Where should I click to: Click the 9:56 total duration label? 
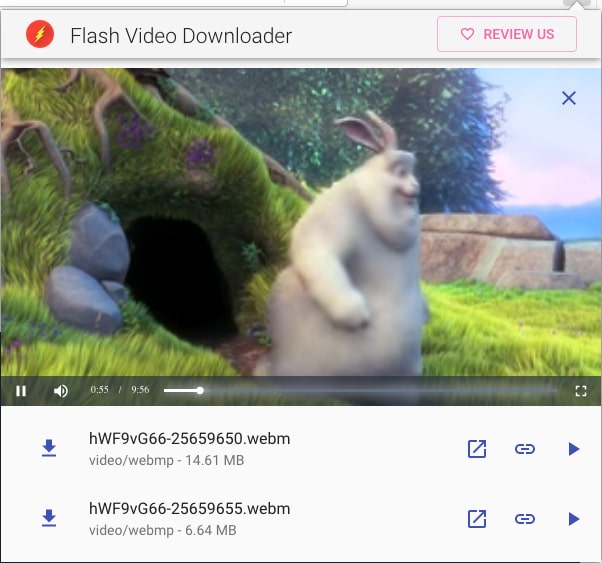[x=140, y=390]
